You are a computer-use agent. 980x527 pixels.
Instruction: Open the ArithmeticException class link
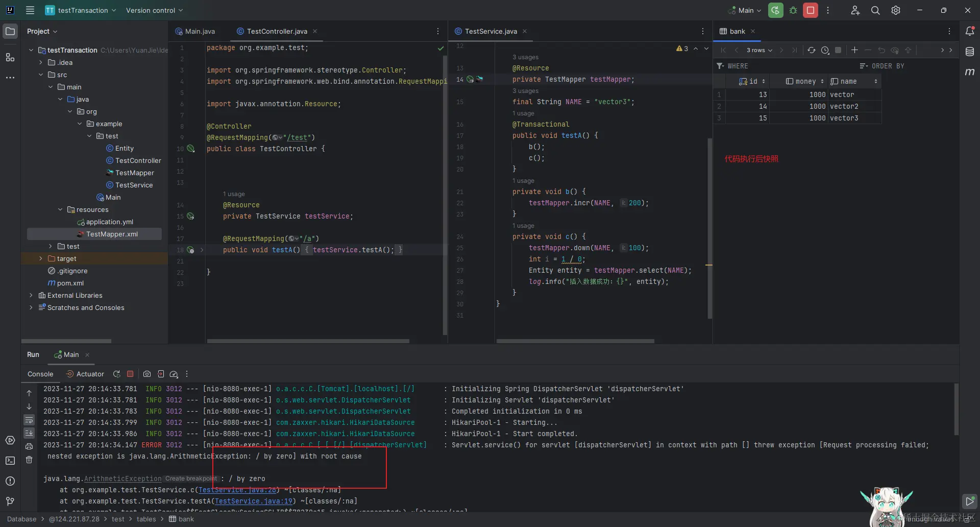[x=122, y=478]
